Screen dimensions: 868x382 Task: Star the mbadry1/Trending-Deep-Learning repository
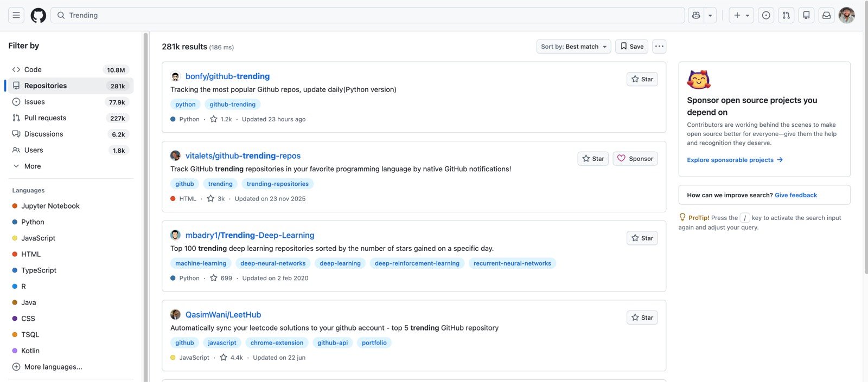tap(642, 238)
